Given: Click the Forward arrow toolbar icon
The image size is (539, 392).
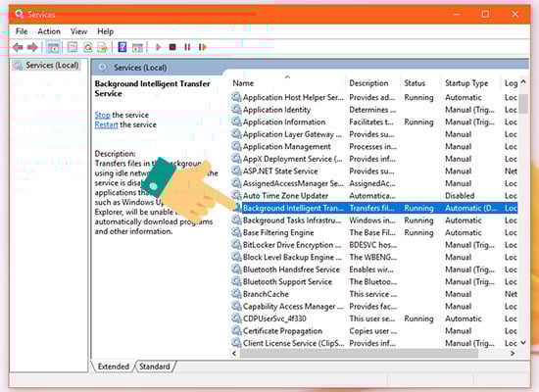Looking at the screenshot, I should (32, 47).
